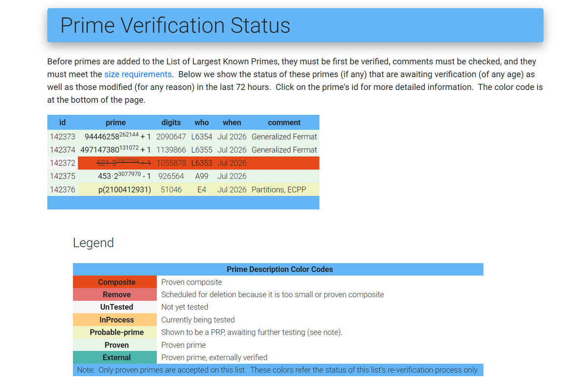Click digits value 1139866
Image resolution: width=588 pixels, height=384 pixels.
click(171, 150)
